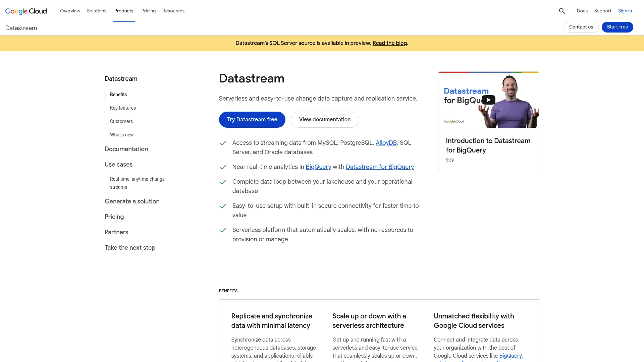The height and width of the screenshot is (362, 644).
Task: Open the top Pricing nav item
Action: pos(148,11)
